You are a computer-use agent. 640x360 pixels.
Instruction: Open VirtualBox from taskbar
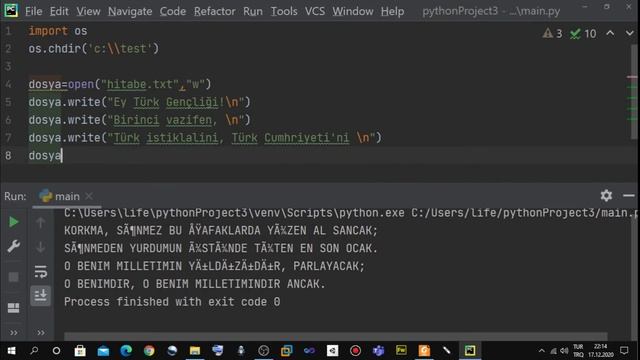[287, 351]
